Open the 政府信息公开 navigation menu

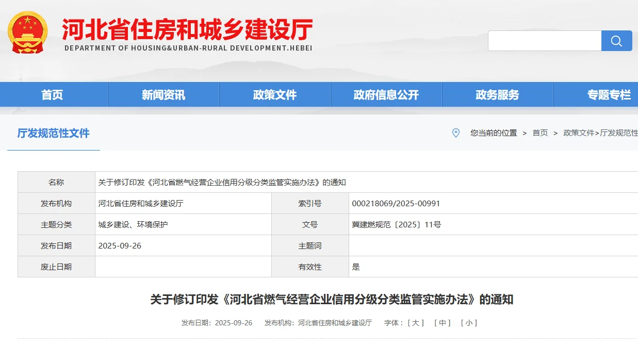(386, 95)
